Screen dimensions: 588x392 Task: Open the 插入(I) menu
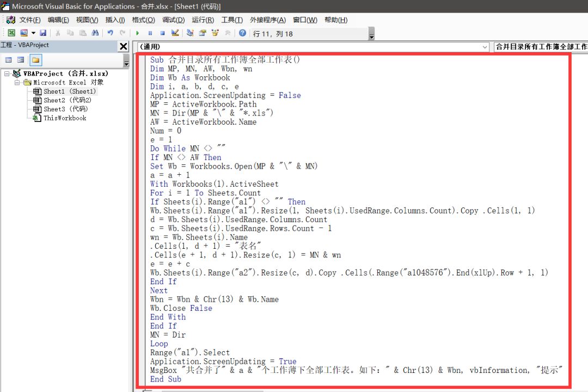tap(115, 20)
